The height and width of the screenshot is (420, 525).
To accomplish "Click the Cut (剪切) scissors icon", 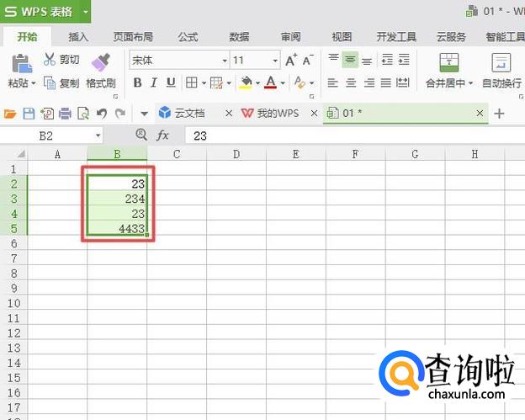I will (50, 60).
